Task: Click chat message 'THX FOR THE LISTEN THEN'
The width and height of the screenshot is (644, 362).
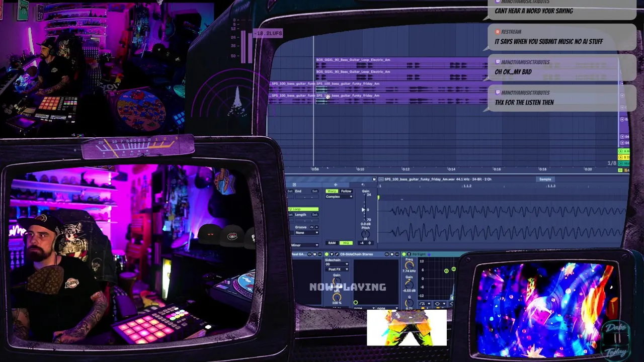Action: 524,103
